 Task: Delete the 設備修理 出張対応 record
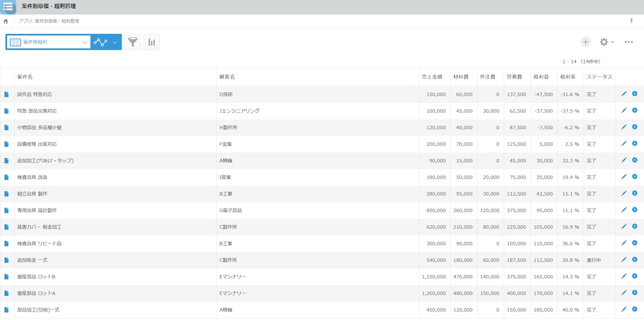[634, 143]
